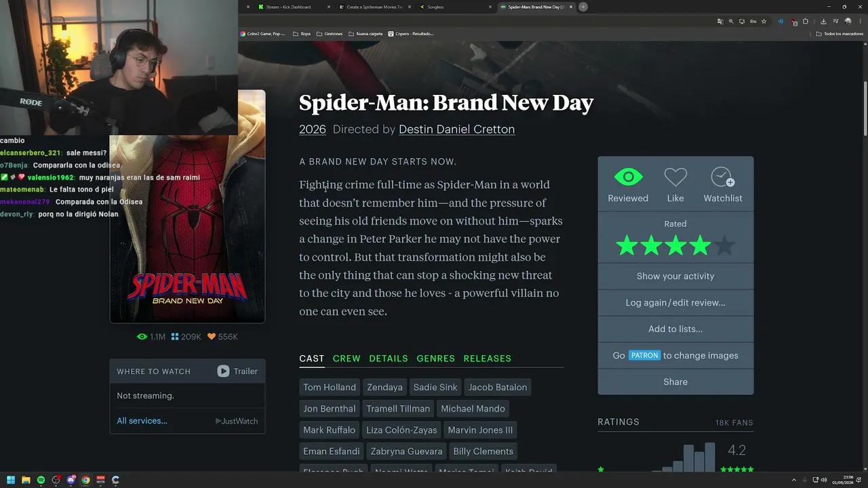Open the Gestiones bookmarks folder
Viewport: 868px width, 488px height.
tap(330, 34)
